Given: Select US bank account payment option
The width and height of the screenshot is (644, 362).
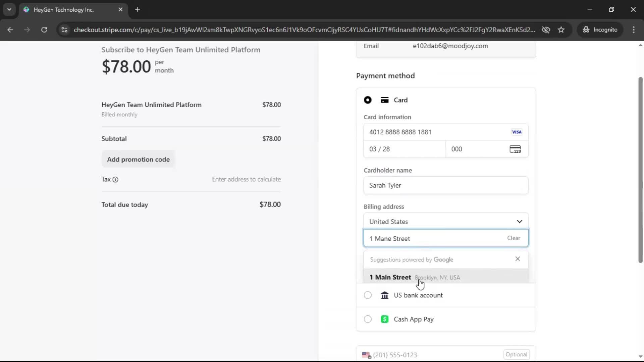Looking at the screenshot, I should tap(368, 295).
